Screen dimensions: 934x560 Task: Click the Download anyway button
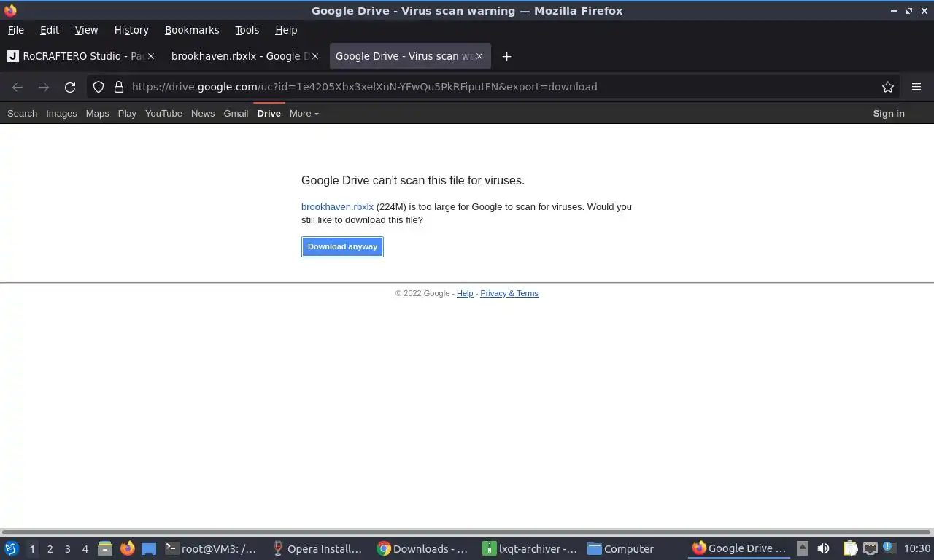(x=342, y=246)
